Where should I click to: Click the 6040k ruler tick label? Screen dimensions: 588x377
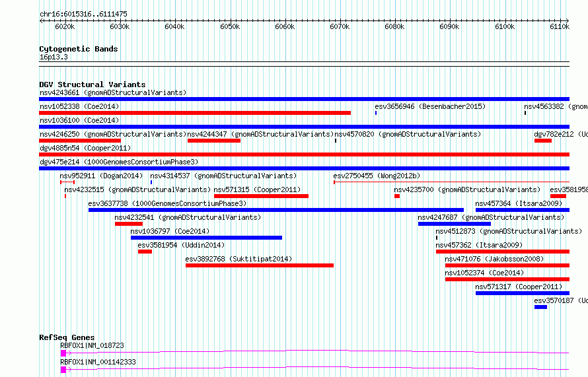click(x=175, y=26)
